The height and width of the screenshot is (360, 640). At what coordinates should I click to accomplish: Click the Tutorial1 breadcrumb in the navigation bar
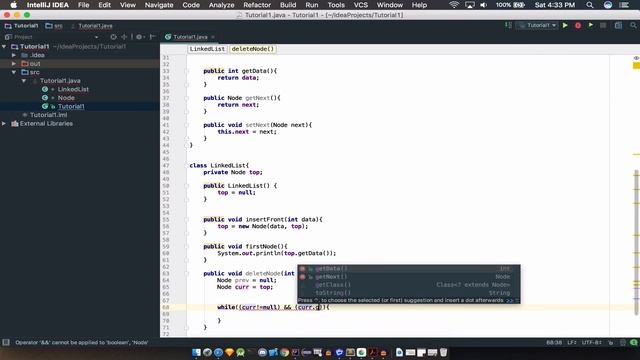tap(22, 26)
